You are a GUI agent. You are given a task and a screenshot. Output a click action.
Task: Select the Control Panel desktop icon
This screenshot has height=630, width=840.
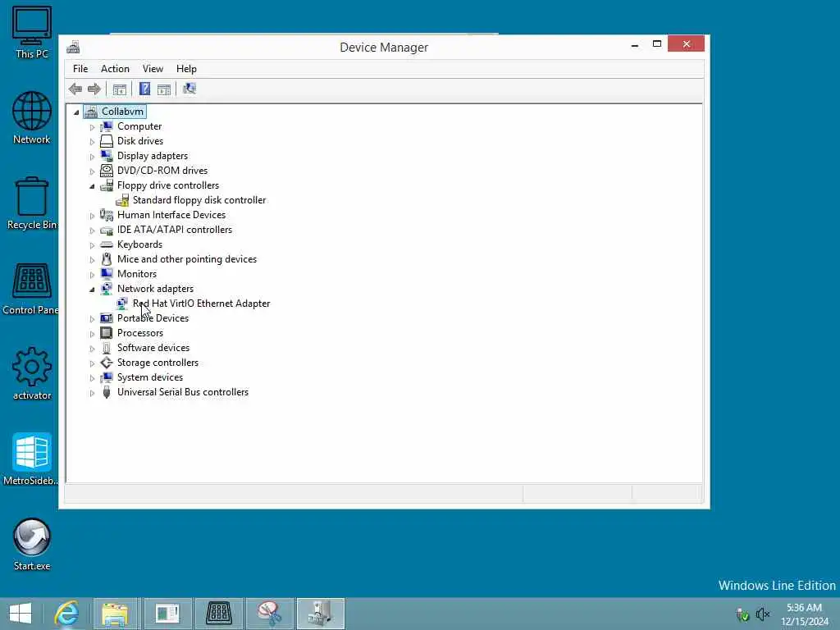point(30,289)
